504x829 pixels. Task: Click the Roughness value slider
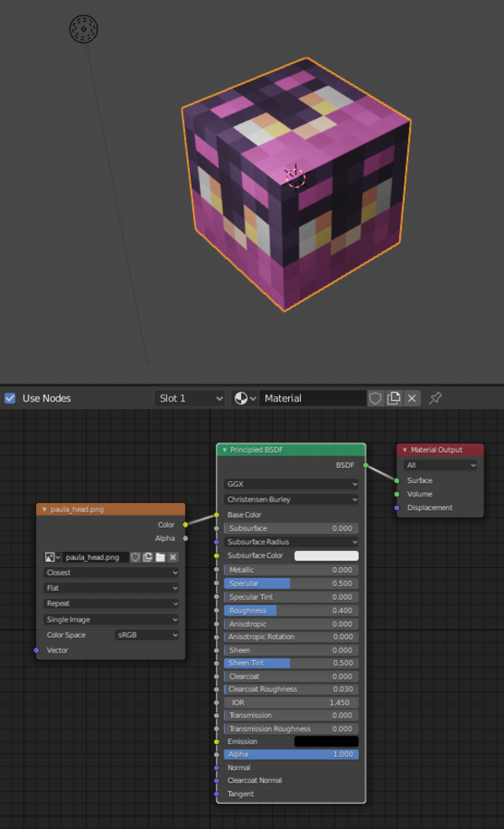click(x=291, y=611)
